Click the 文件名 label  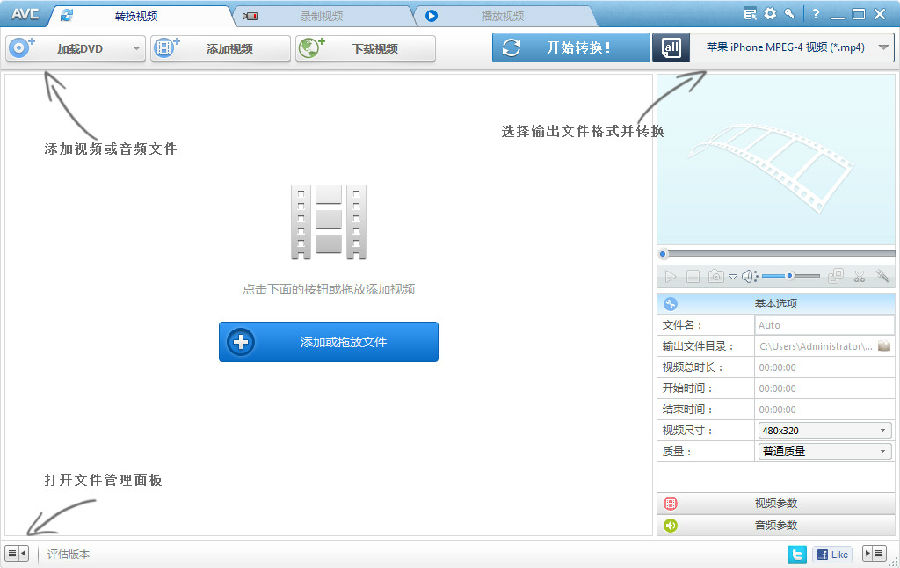coord(681,325)
